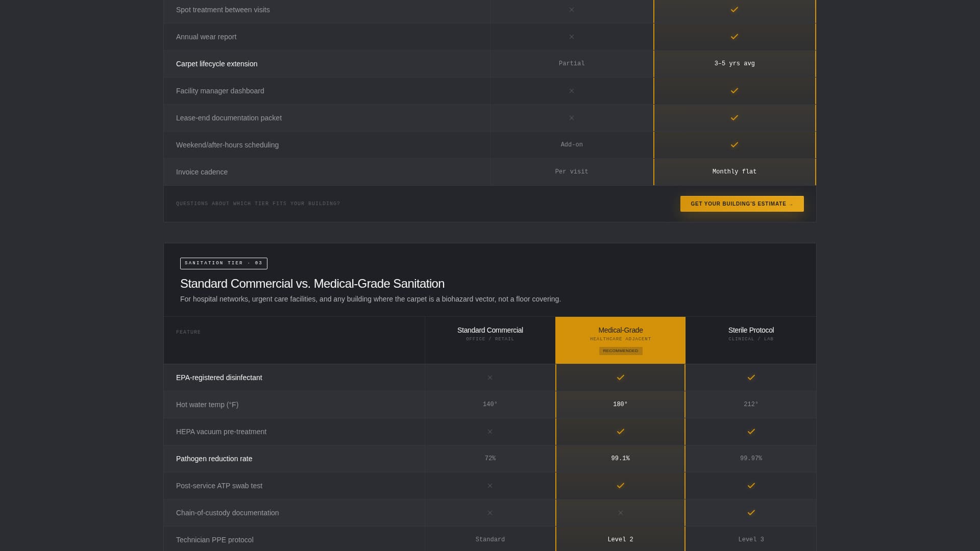Click the Recommended badge in Medical-Grade
Screen dimensions: 980x551
621,351
